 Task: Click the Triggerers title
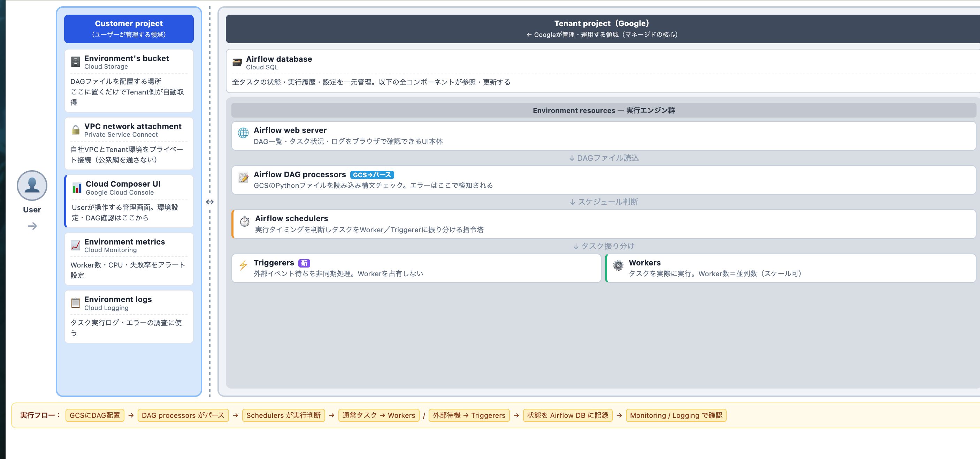click(274, 263)
